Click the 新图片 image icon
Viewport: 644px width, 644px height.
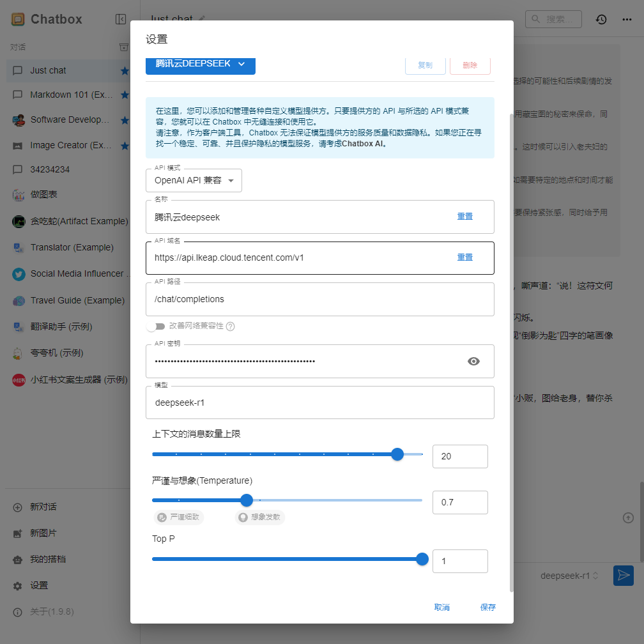click(x=17, y=533)
